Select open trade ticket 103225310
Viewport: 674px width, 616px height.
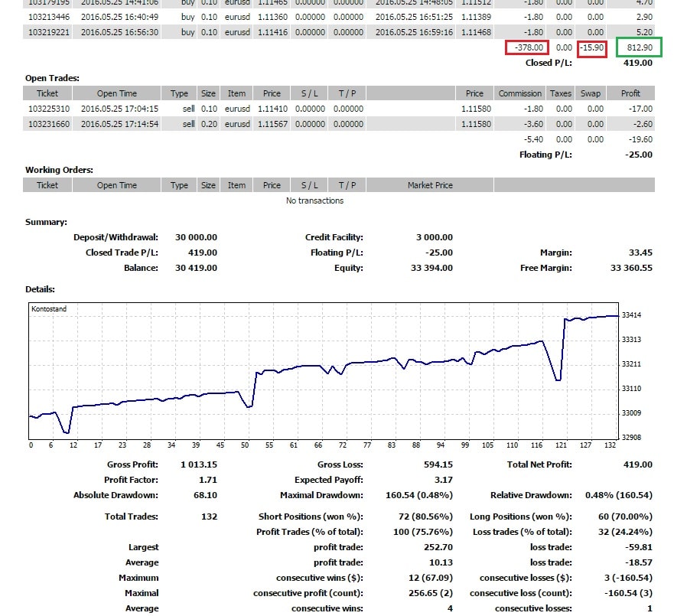click(47, 109)
